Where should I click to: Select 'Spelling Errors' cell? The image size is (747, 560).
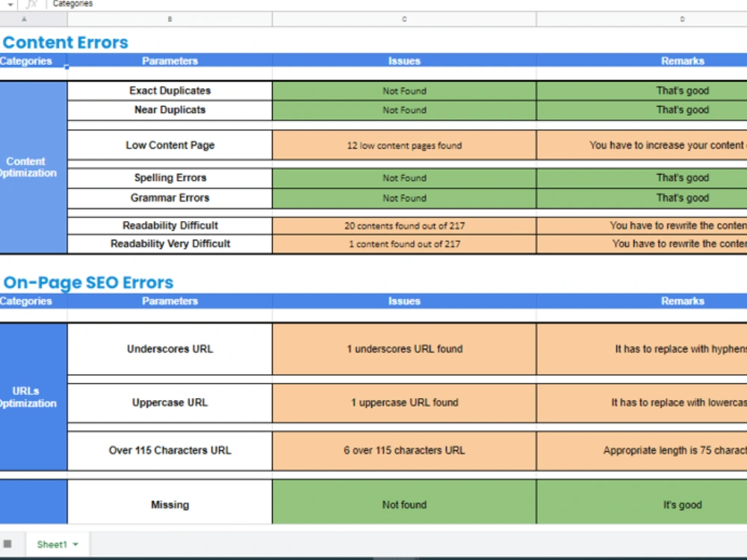click(x=170, y=178)
